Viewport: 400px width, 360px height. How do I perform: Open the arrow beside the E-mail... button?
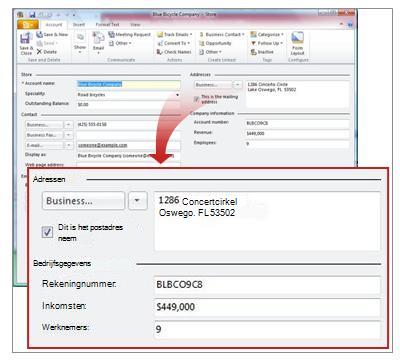click(x=68, y=145)
